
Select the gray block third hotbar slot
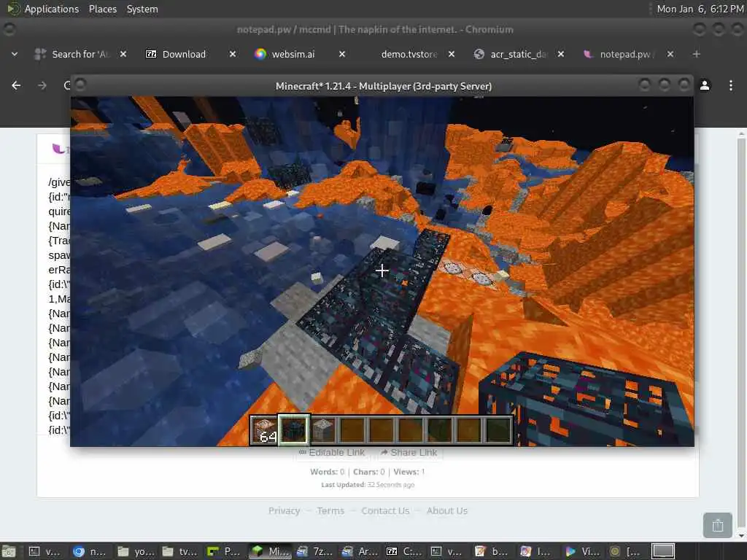click(323, 430)
